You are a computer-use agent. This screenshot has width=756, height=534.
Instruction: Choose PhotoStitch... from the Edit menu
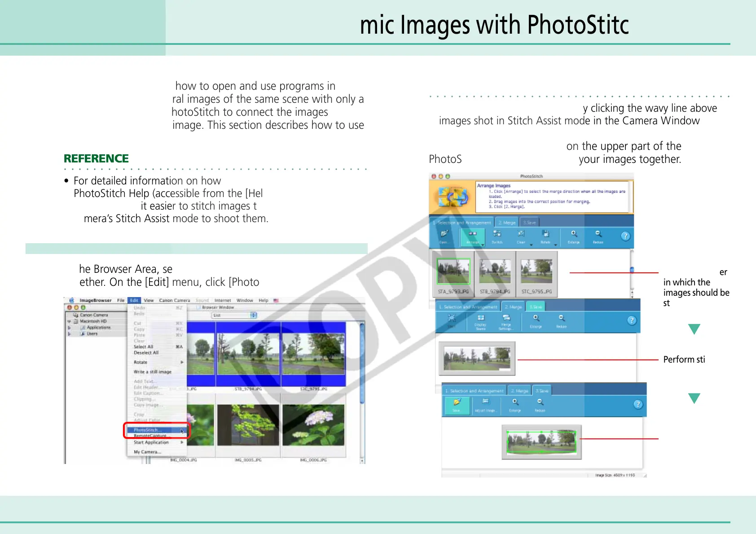point(157,430)
